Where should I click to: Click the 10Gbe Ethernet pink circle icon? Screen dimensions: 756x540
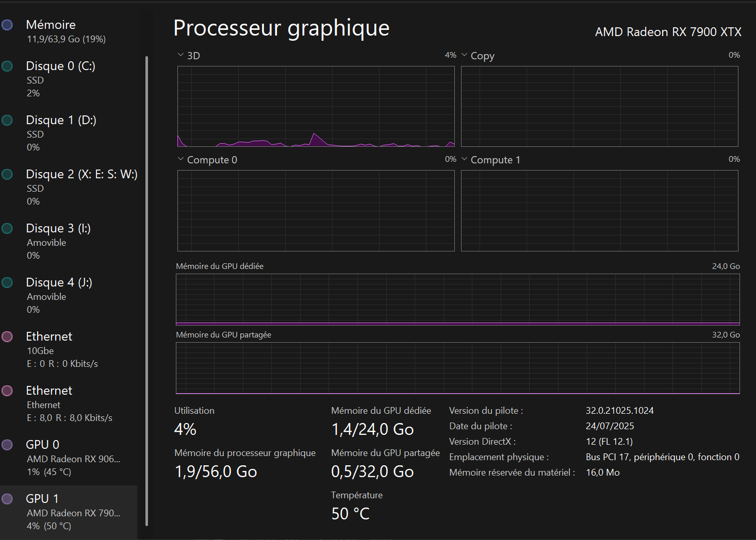coord(7,336)
